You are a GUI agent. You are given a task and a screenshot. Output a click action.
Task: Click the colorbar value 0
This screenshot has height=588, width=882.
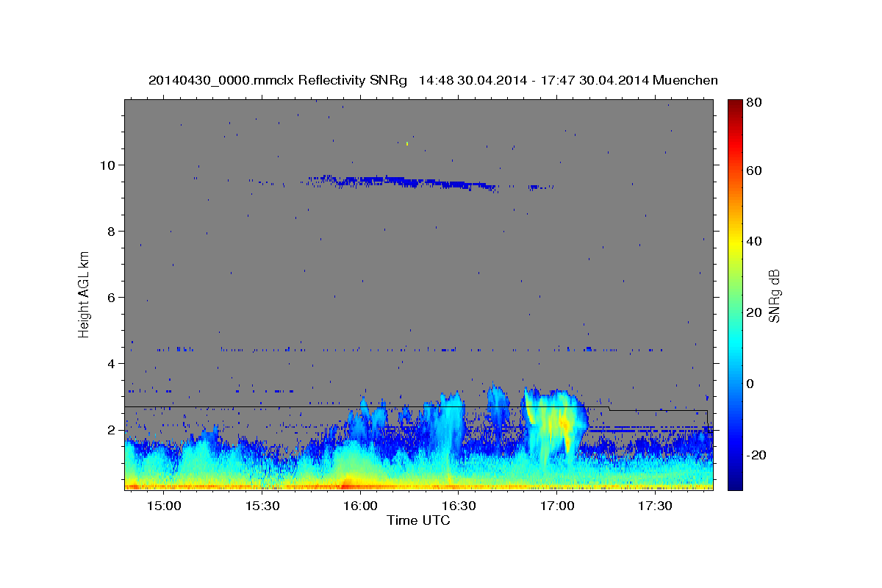click(x=750, y=384)
